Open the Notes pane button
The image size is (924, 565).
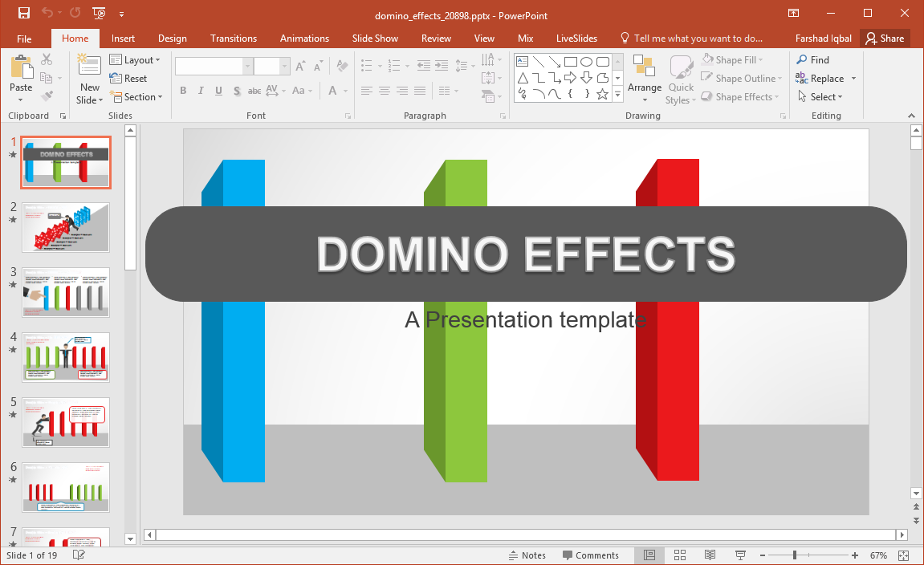527,555
